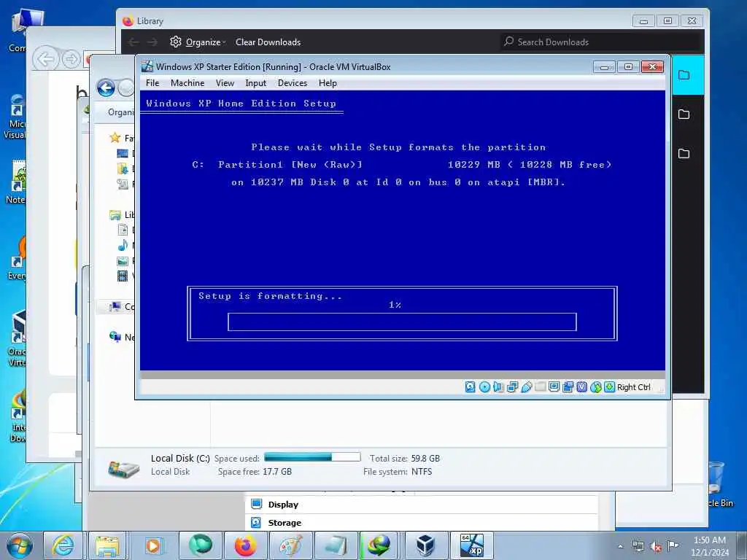
Task: Open the File menu in VirtualBox
Action: [x=152, y=83]
